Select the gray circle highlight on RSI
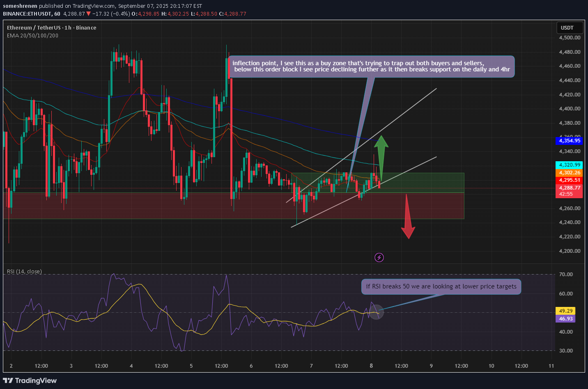Screen dimensions: 588x389 [x=377, y=312]
